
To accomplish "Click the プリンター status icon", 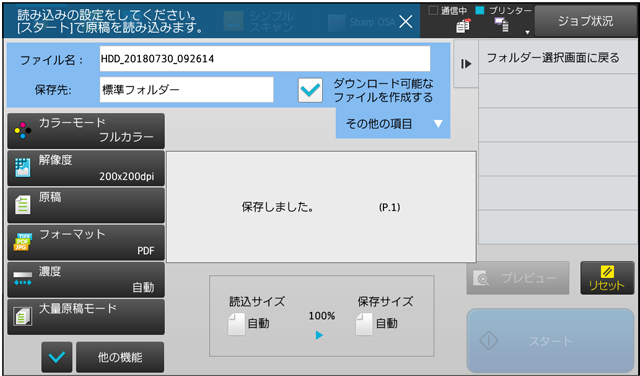I will (x=501, y=26).
